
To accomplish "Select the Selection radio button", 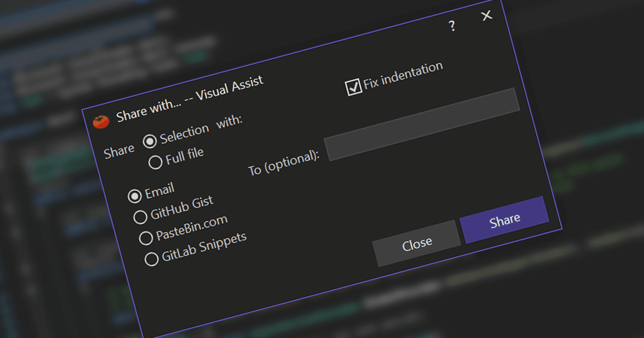I will pos(150,141).
